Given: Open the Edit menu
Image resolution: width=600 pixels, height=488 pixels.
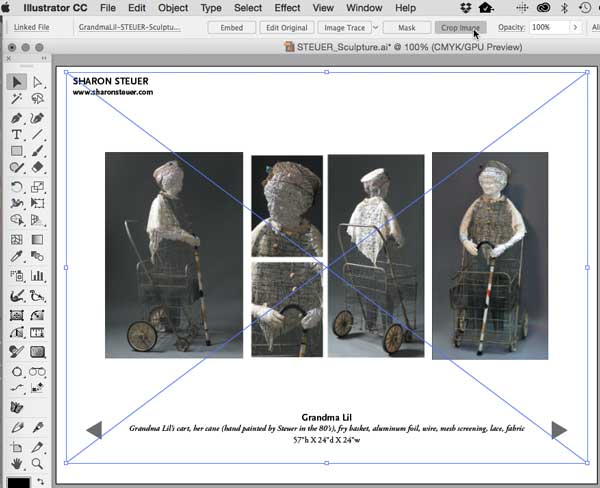Looking at the screenshot, I should click(x=137, y=8).
